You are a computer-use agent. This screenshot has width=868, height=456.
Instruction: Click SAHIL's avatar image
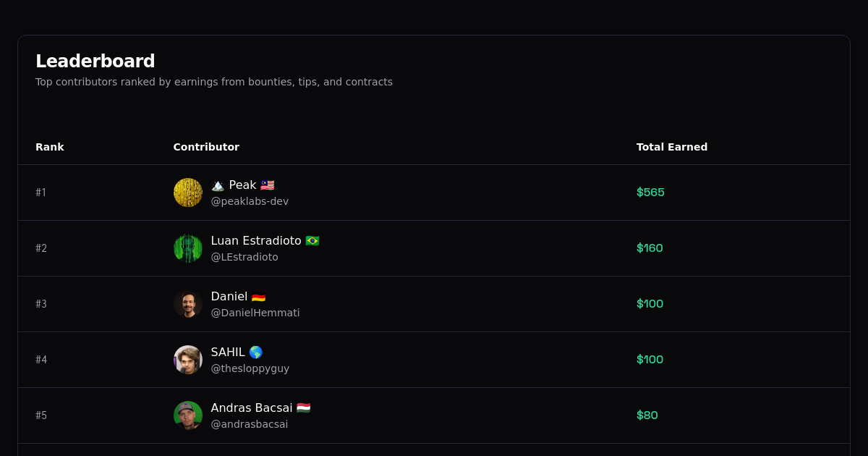click(188, 360)
